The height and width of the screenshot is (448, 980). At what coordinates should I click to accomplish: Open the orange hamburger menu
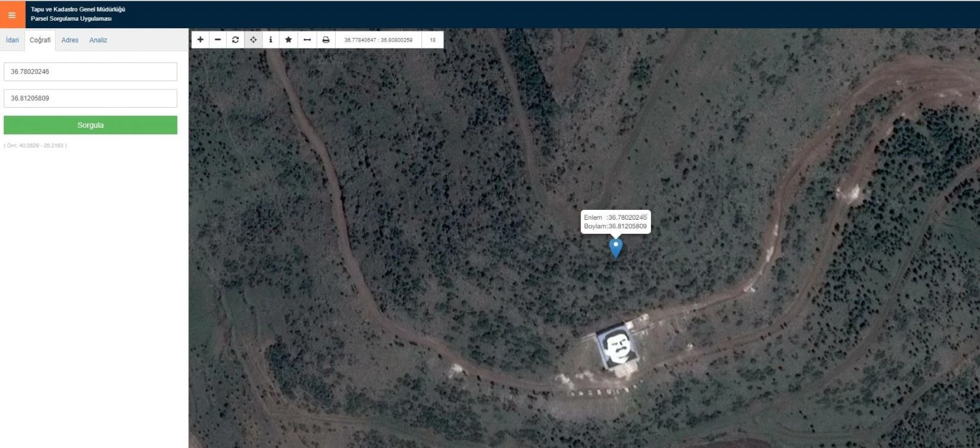(12, 15)
